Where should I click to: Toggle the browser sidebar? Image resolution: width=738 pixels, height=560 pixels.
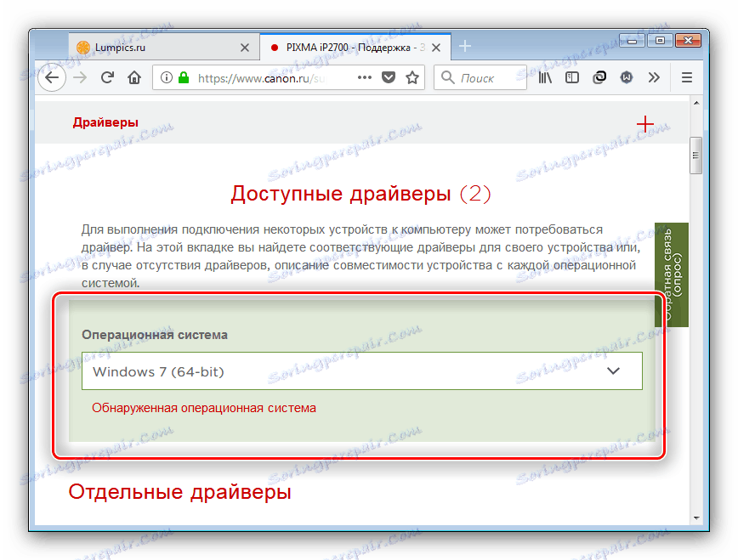(571, 77)
